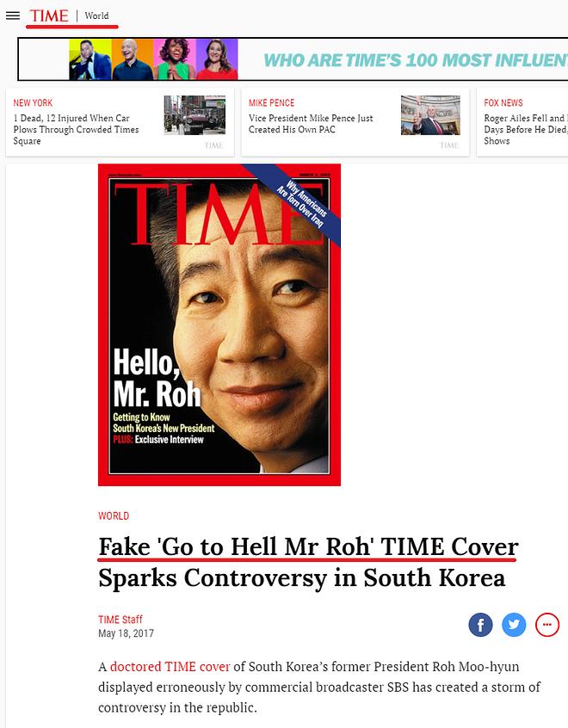Screen dimensions: 568x728
Task: Share article on Twitter
Action: [x=514, y=625]
